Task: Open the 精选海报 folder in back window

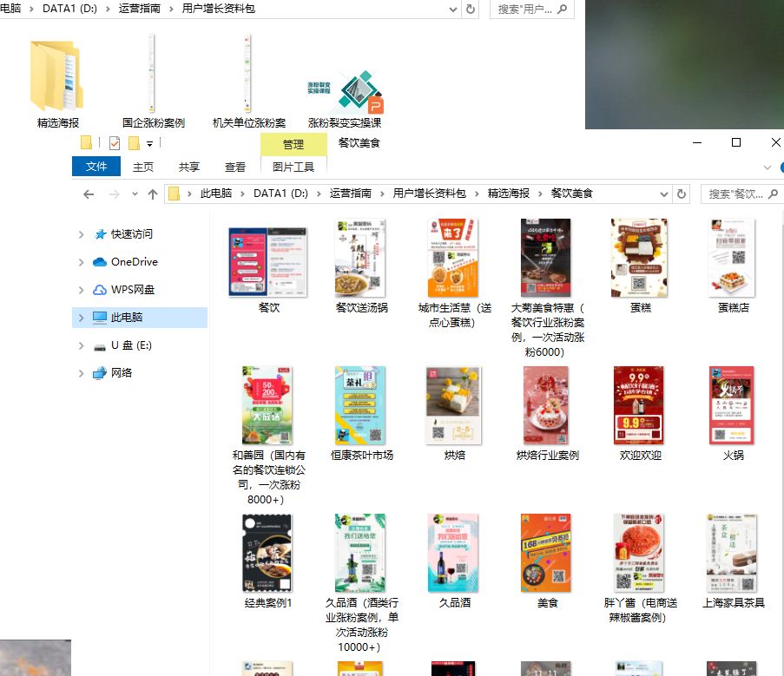Action: pos(57,76)
